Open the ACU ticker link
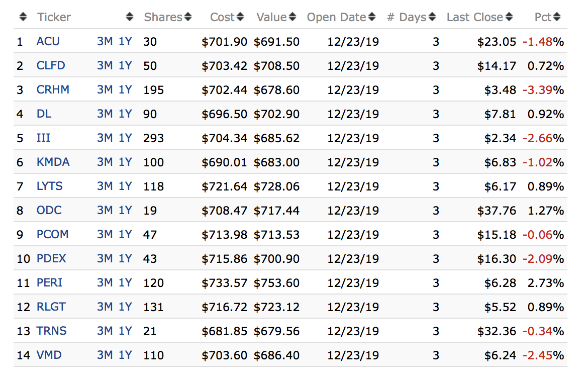This screenshot has width=588, height=387. [48, 42]
